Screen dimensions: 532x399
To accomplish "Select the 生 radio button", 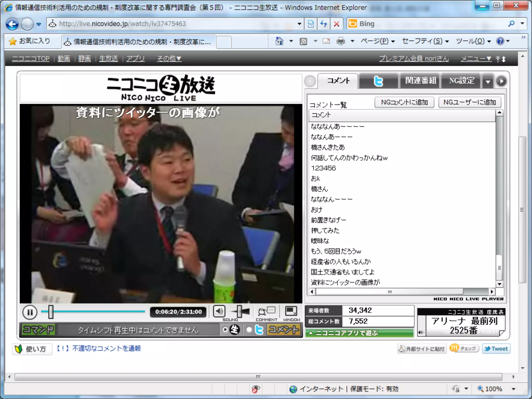I will 225,330.
